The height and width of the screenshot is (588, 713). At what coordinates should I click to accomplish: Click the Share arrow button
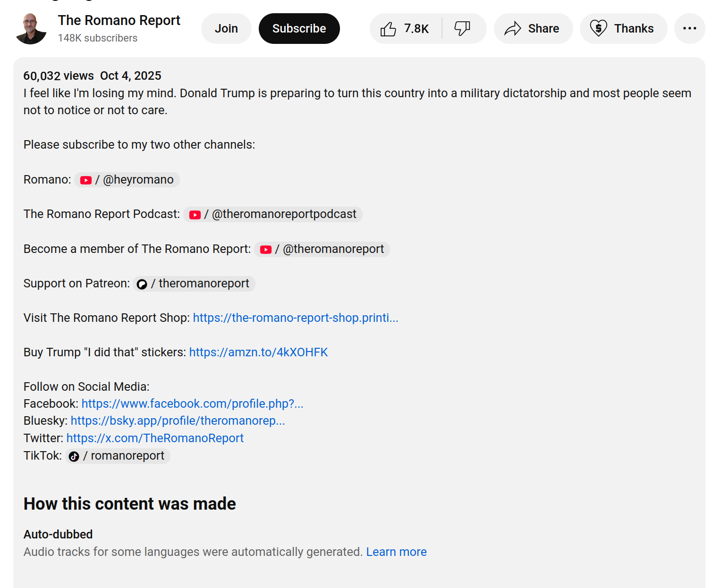click(533, 29)
